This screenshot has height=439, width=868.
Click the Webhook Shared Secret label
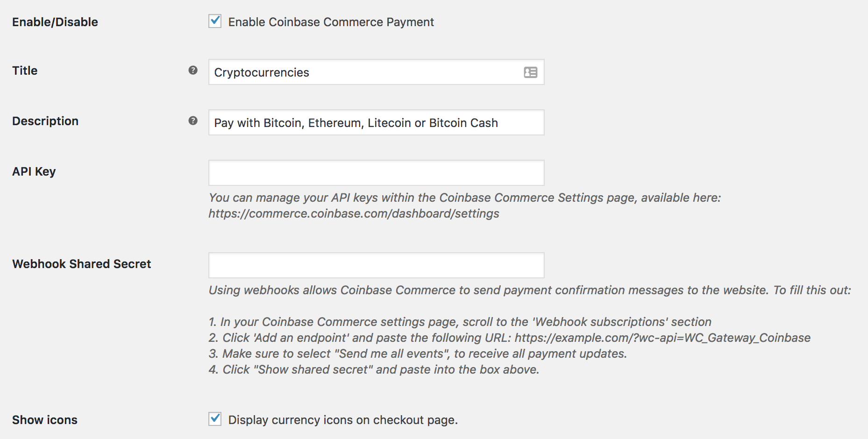[81, 263]
